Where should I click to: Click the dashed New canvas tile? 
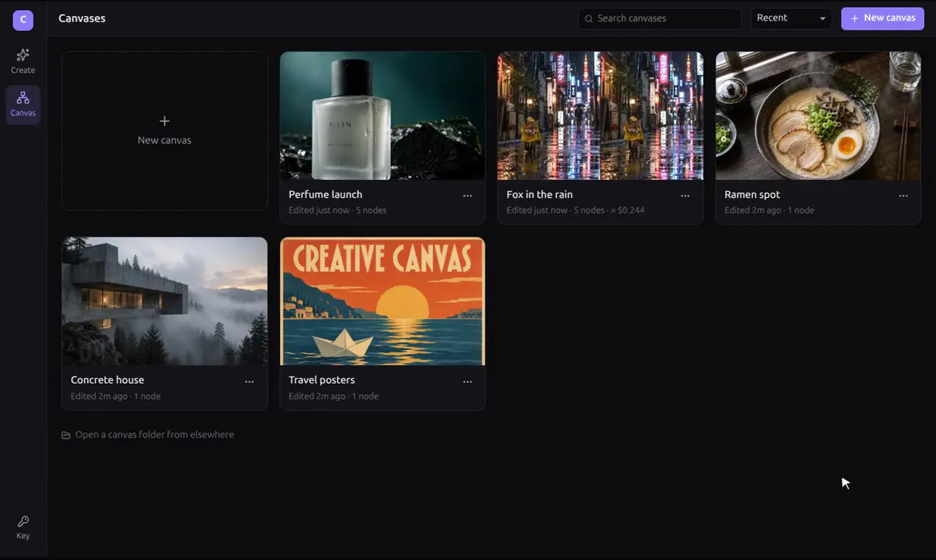tap(164, 131)
